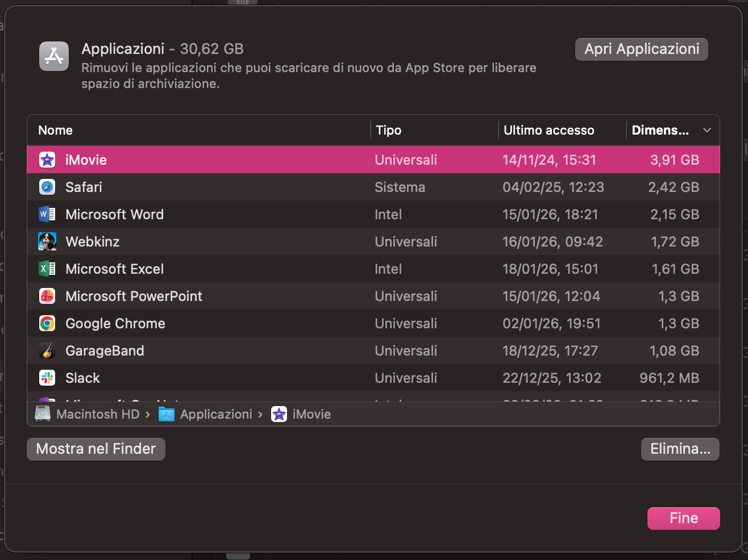Click the Slack app icon
This screenshot has width=748, height=560.
tap(47, 378)
